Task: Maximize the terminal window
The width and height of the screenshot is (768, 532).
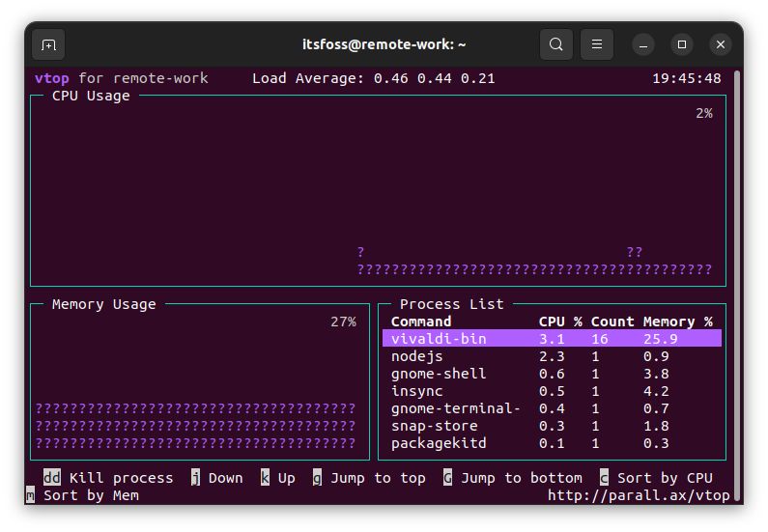Action: coord(682,45)
